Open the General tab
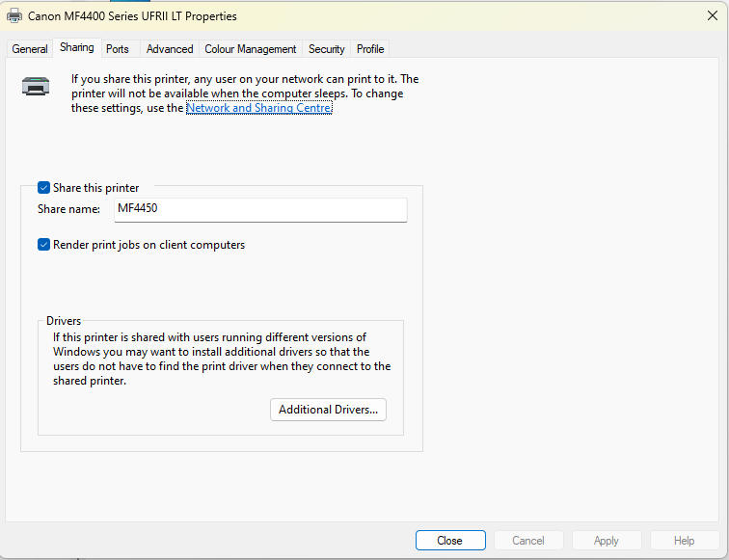Image resolution: width=729 pixels, height=560 pixels. (30, 49)
